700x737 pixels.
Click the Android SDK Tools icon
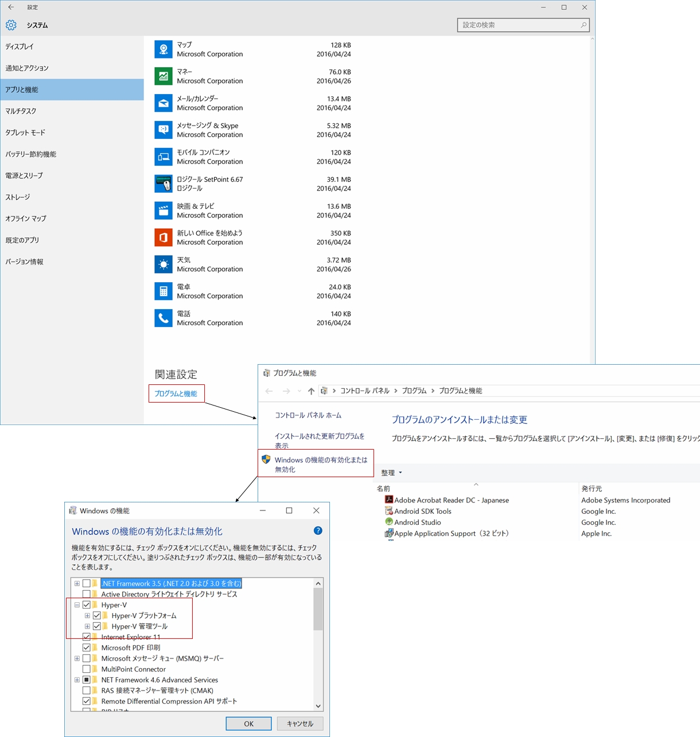point(389,511)
